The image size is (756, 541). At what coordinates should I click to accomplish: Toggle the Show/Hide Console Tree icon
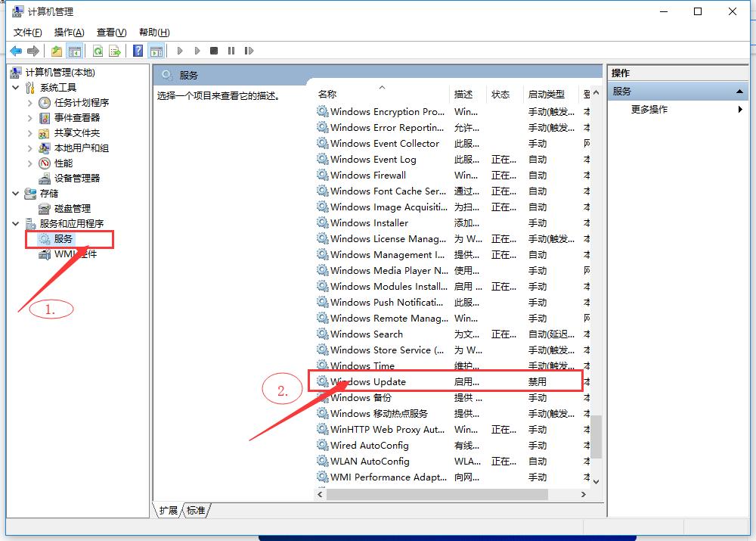[73, 51]
